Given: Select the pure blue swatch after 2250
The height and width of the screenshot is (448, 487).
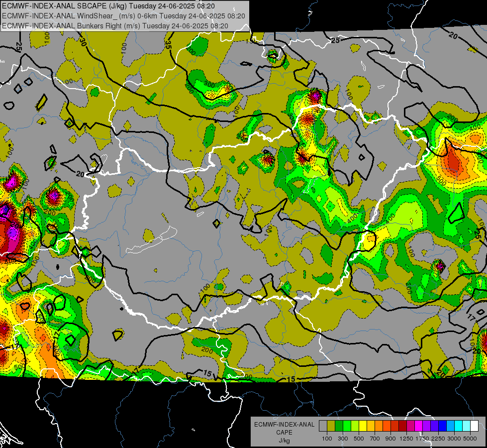Looking at the screenshot, I should 443,426.
